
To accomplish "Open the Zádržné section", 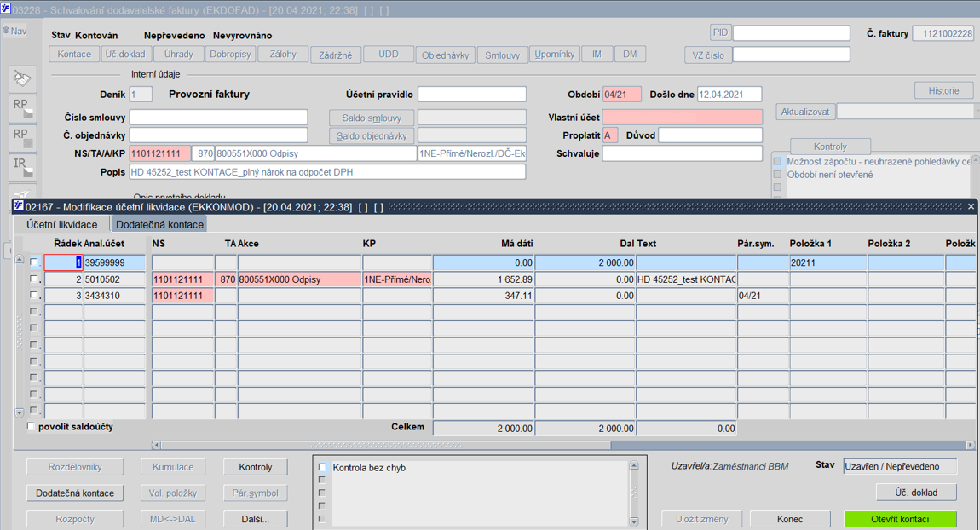I will pos(336,55).
